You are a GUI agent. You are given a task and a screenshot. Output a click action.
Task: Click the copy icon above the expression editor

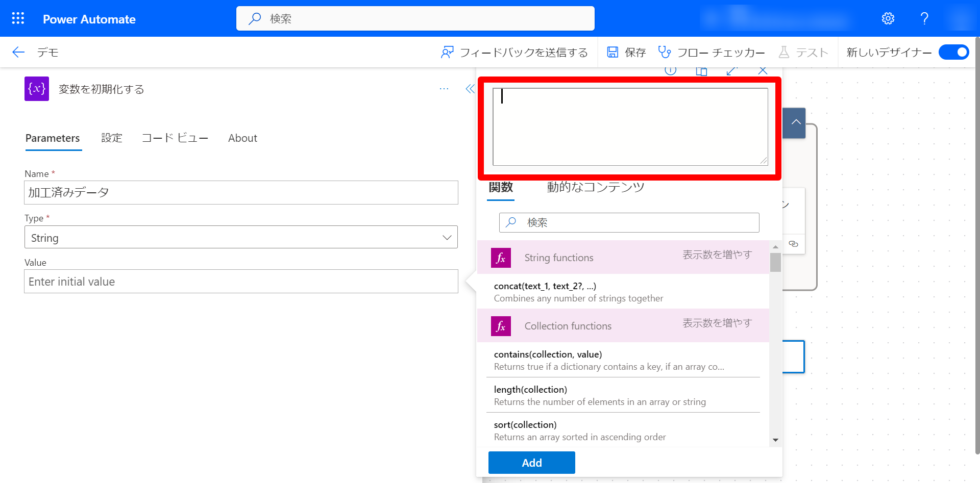pyautogui.click(x=701, y=71)
